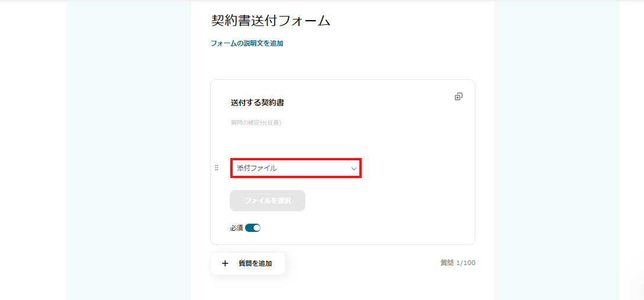Click the drag handle beside 添付ファイル
Viewport: 644px width, 300px height.
(x=217, y=168)
